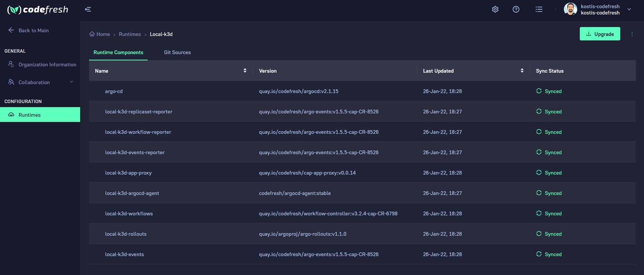Screen dimensions: 644x275
Task: Select the Runtime Components tab
Action: (118, 53)
